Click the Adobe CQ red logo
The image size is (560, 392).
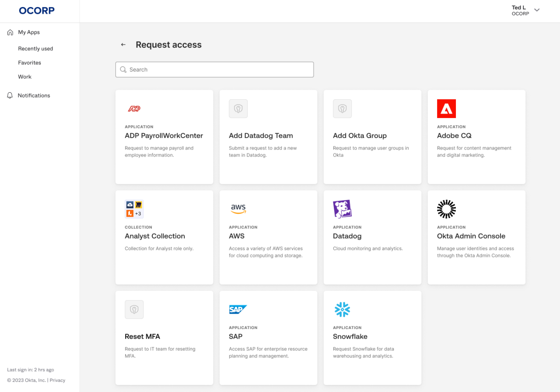click(x=446, y=109)
